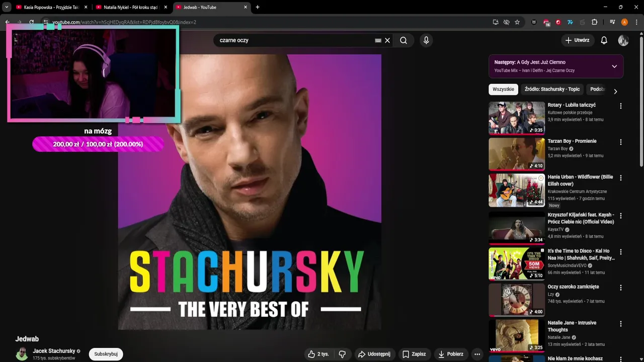Open options for Natalie Jane - Intrusive Thoughts
This screenshot has width=644, height=362.
coord(620,324)
